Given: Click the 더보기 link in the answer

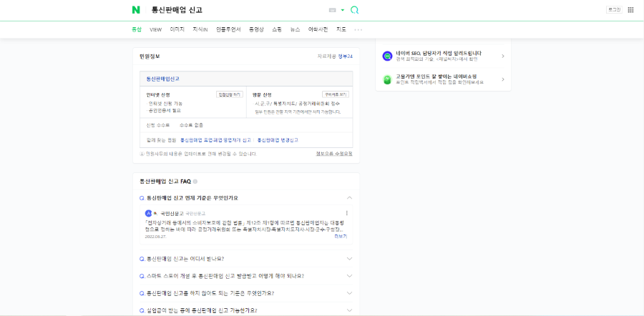Looking at the screenshot, I should (341, 237).
